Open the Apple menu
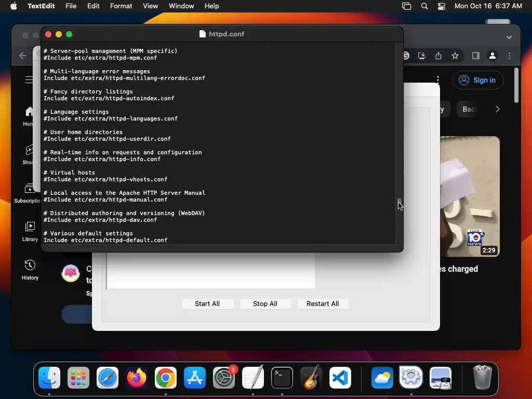532x399 pixels. coord(14,6)
